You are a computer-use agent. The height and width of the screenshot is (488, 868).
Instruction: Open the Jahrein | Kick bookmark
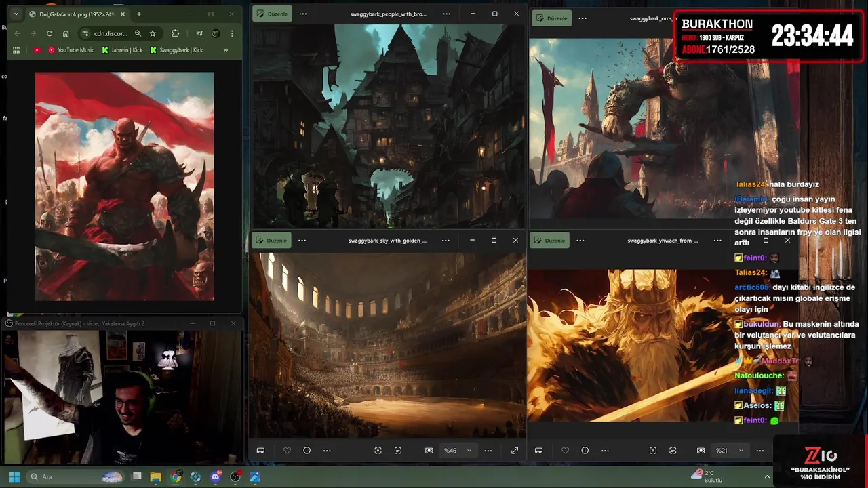[x=122, y=50]
